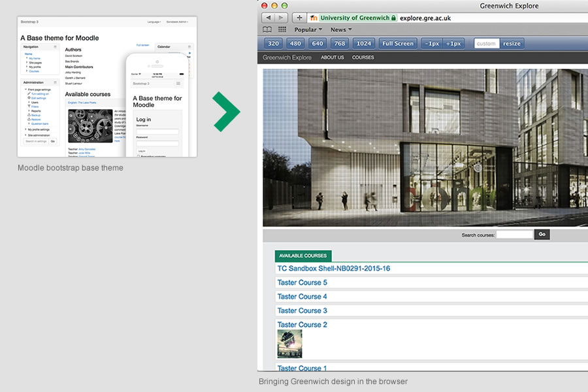Viewport: 588px width, 392px height.
Task: Click the new tab plus icon
Action: [x=299, y=17]
